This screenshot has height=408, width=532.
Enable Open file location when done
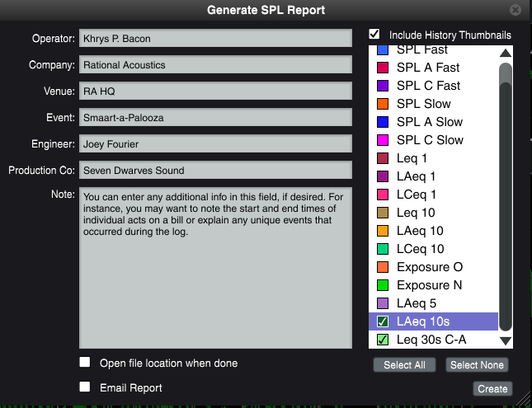(x=85, y=362)
